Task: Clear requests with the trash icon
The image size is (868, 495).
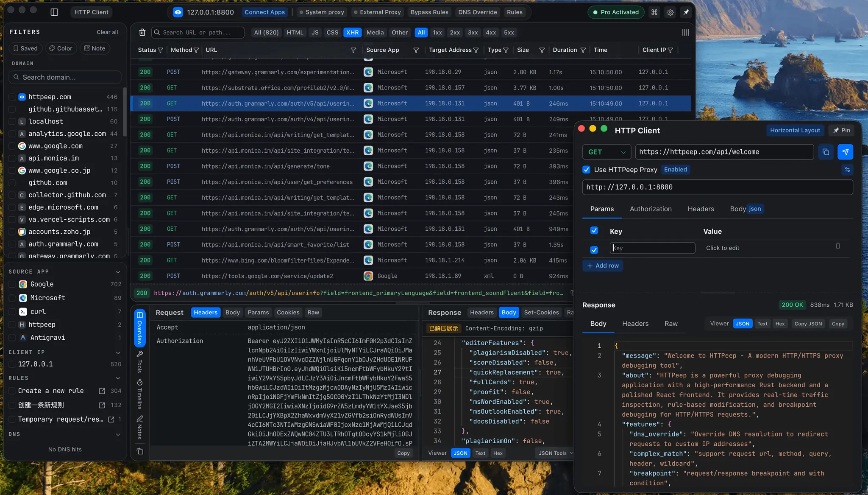Action: (x=142, y=33)
